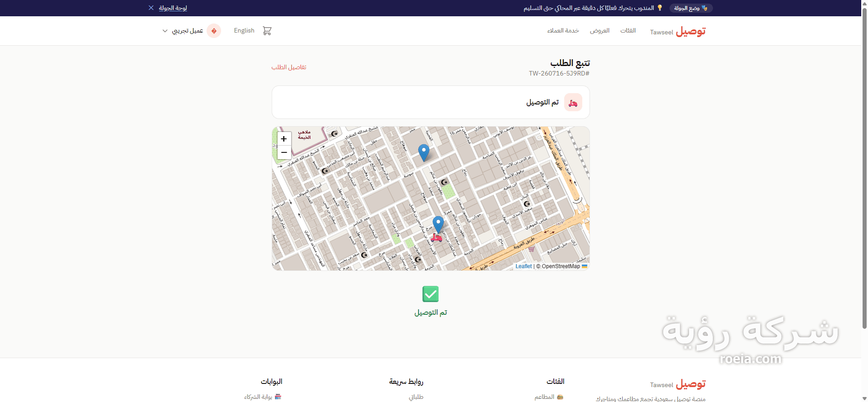Open the الفئات categories menu item

coord(628,31)
